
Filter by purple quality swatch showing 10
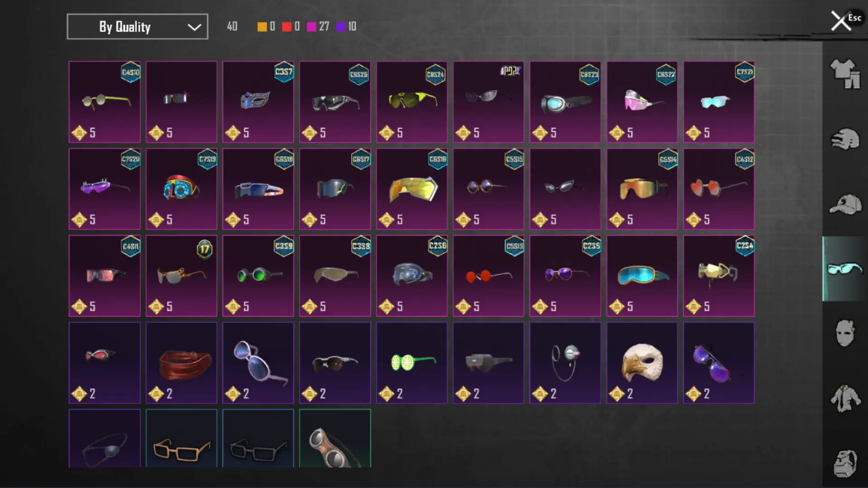point(346,27)
